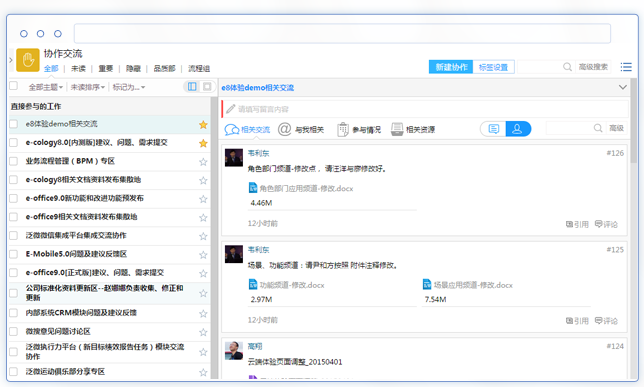The width and height of the screenshot is (644, 387).
Task: Switch to person view toggle
Action: coord(518,129)
